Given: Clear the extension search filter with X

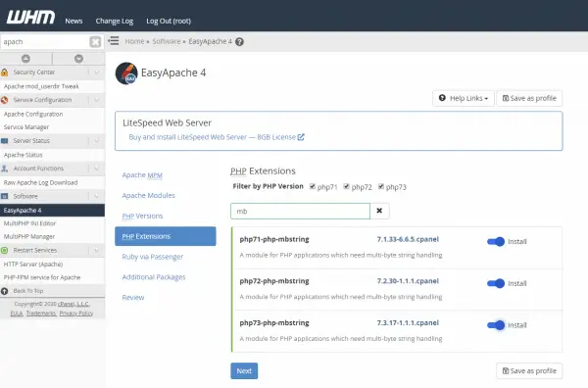Looking at the screenshot, I should pos(379,211).
